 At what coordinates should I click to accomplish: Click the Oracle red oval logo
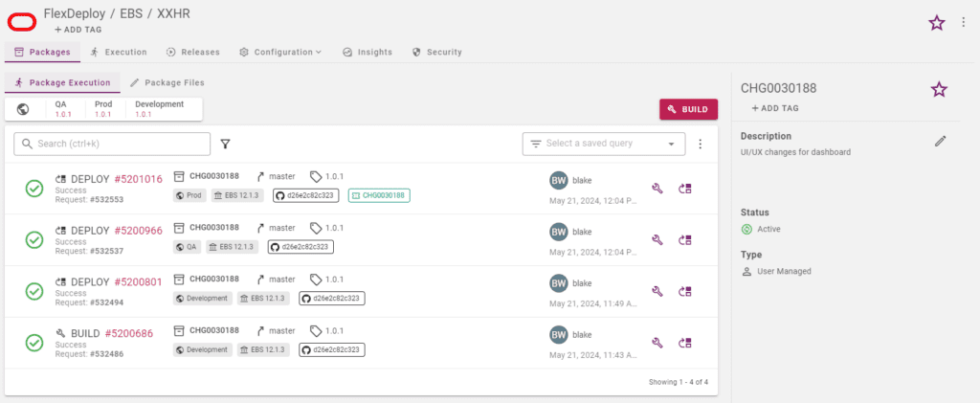click(x=22, y=22)
